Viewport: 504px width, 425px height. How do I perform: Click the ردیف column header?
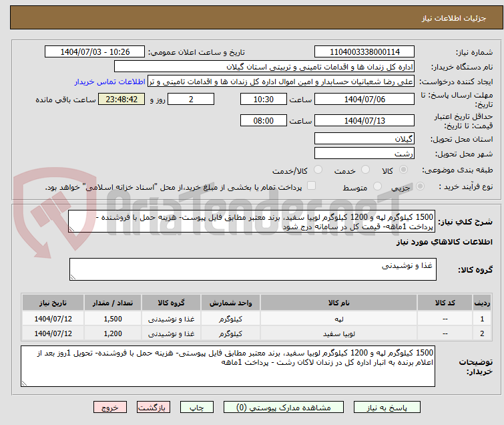click(482, 303)
